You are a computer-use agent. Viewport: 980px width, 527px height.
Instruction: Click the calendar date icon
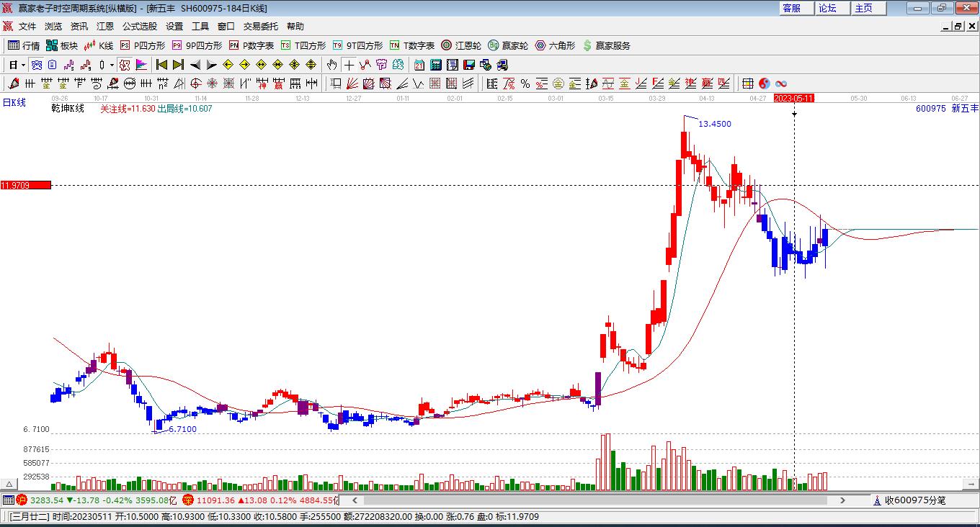click(419, 65)
